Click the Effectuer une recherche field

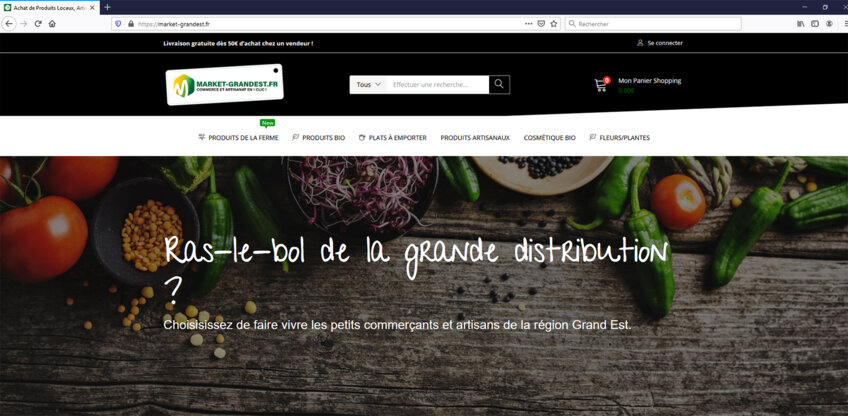tap(437, 85)
